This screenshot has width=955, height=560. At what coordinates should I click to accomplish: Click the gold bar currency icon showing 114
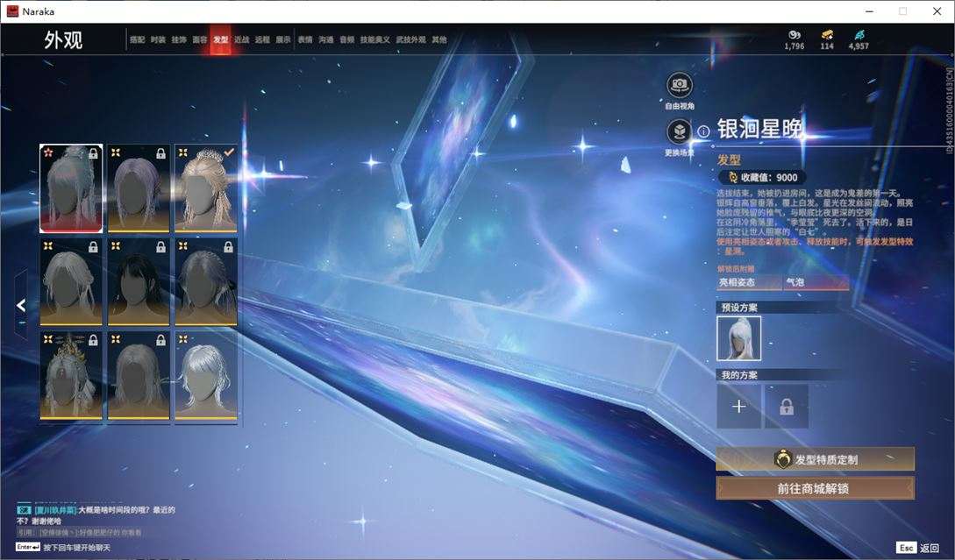pos(826,35)
